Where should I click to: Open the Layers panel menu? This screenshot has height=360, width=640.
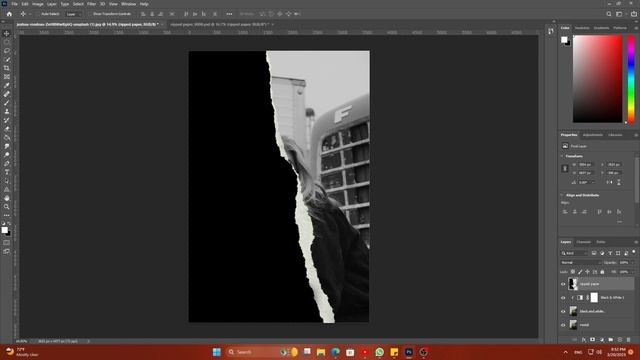636,242
